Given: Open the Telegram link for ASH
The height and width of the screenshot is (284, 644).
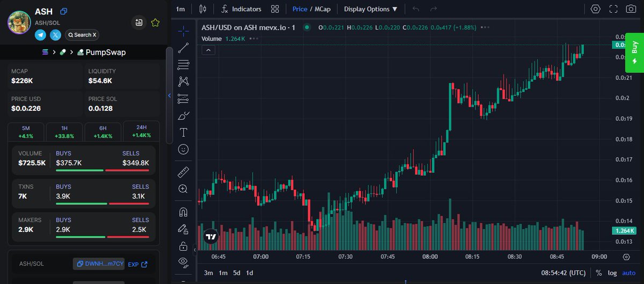Looking at the screenshot, I should 41,35.
